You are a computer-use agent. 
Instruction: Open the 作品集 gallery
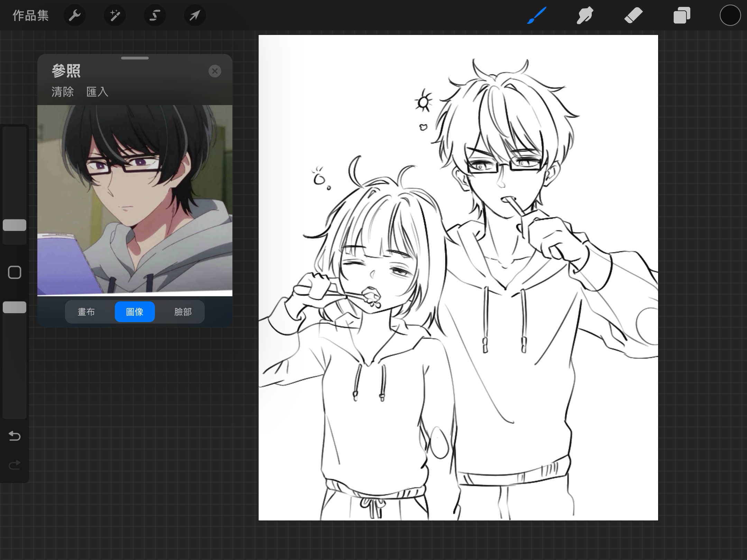30,16
